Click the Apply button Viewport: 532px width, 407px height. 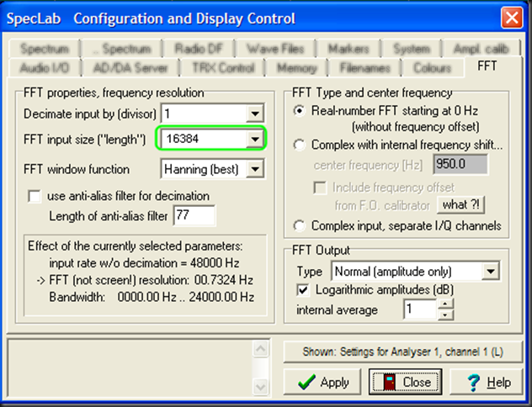(x=322, y=382)
